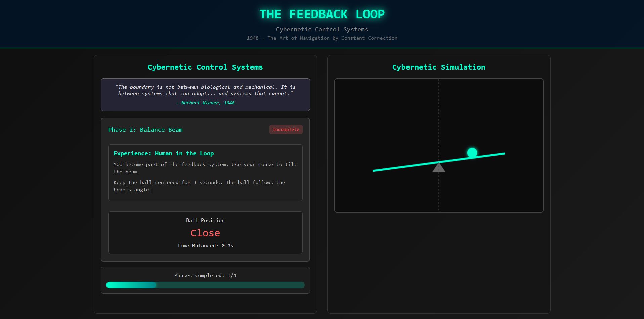This screenshot has height=319, width=644.
Task: Click the filled portion of the phases progress bar
Action: pos(131,285)
